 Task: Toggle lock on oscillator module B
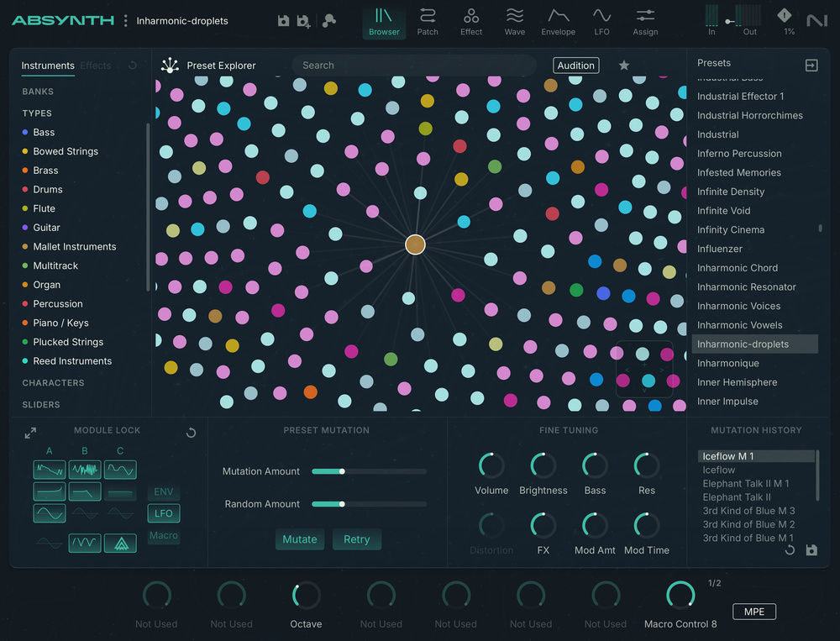[x=85, y=470]
